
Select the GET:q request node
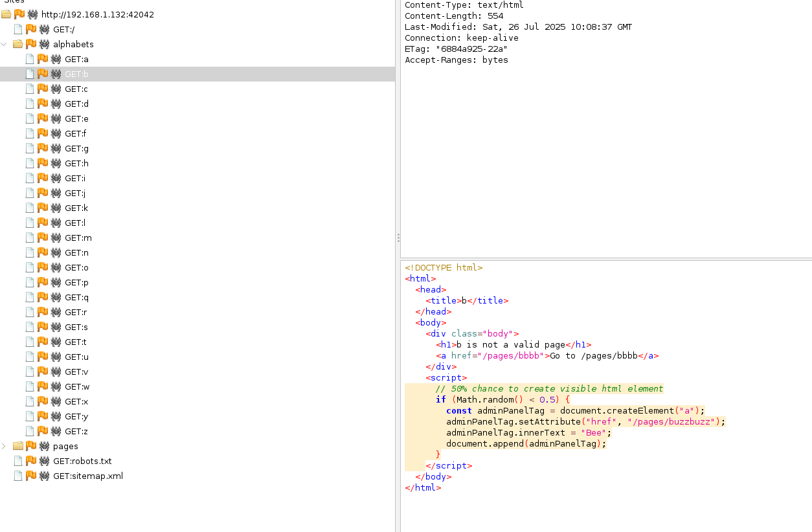[x=76, y=297]
